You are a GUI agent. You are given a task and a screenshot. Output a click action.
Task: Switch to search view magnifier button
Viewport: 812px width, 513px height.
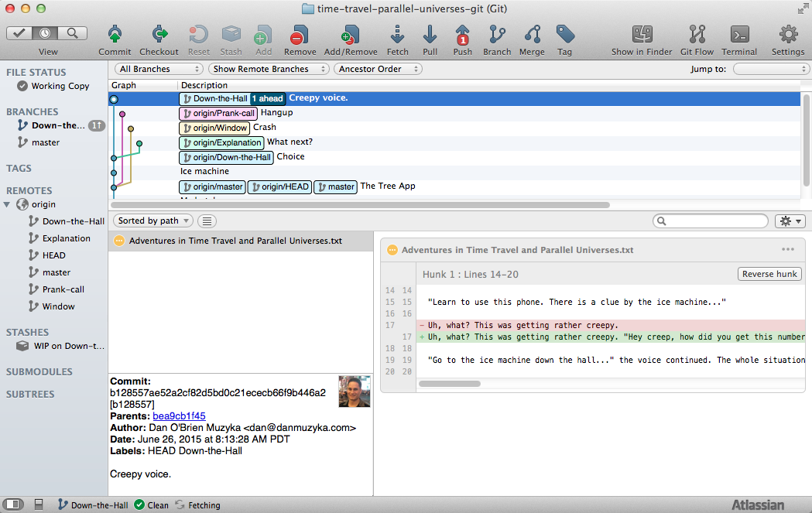tap(73, 33)
